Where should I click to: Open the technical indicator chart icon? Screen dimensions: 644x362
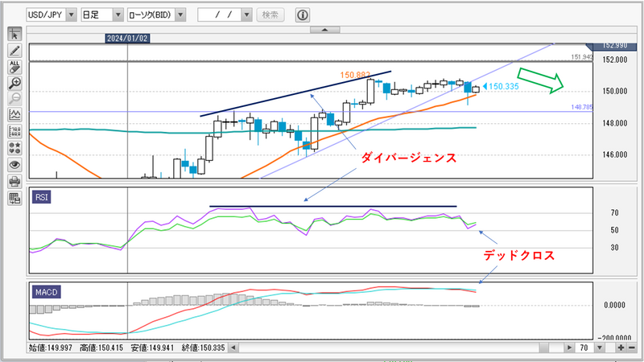tap(14, 115)
